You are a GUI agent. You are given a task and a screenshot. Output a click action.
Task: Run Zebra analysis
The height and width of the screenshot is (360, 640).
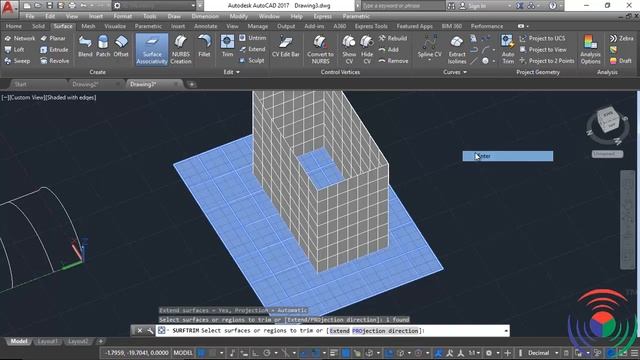[621, 38]
